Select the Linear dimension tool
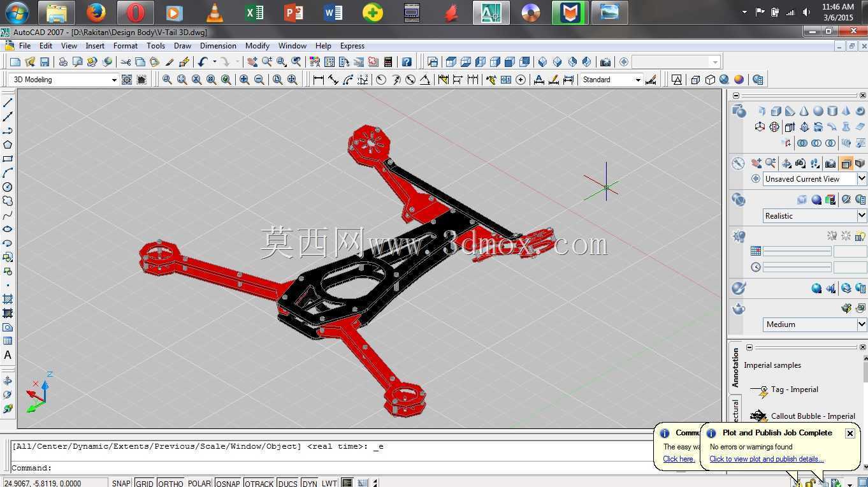Image resolution: width=868 pixels, height=487 pixels. 318,80
